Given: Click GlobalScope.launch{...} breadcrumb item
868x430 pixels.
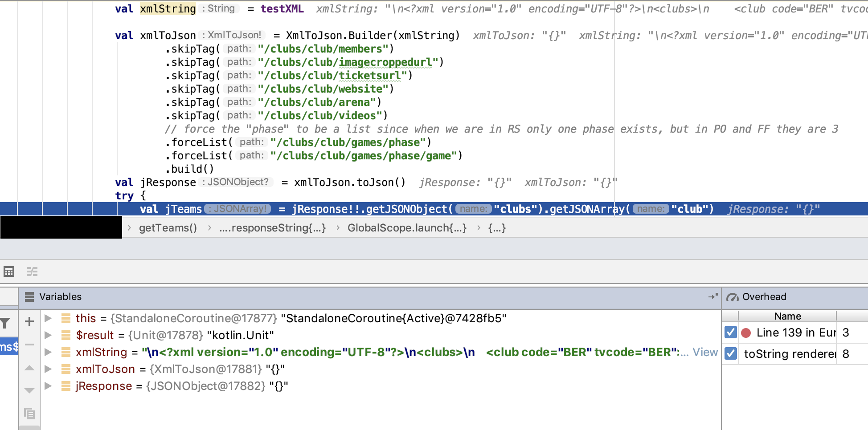Looking at the screenshot, I should (x=407, y=228).
